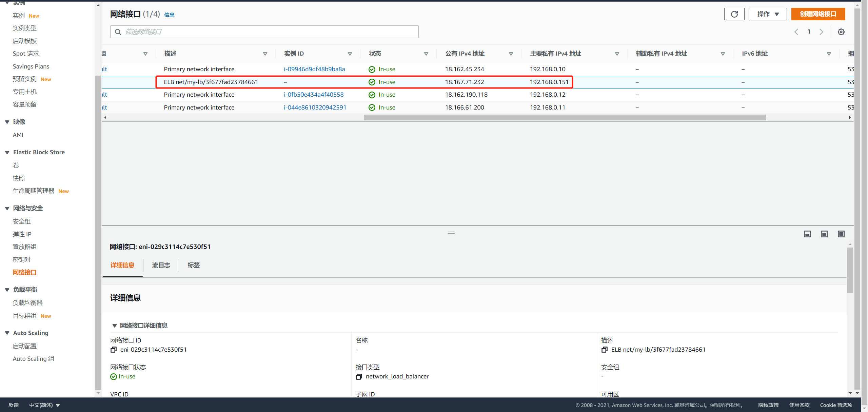Go to next page arrow
The image size is (868, 412).
point(821,32)
